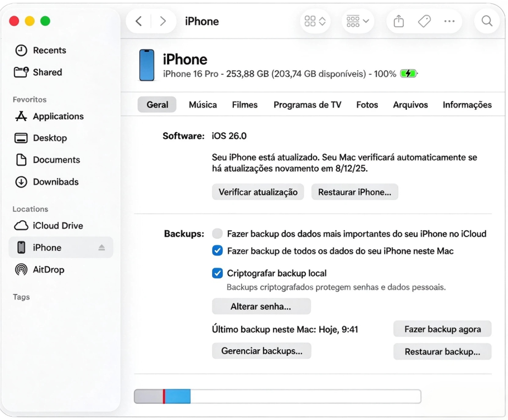508x420 pixels.
Task: Click the blue iPhone device image
Action: coord(147,65)
